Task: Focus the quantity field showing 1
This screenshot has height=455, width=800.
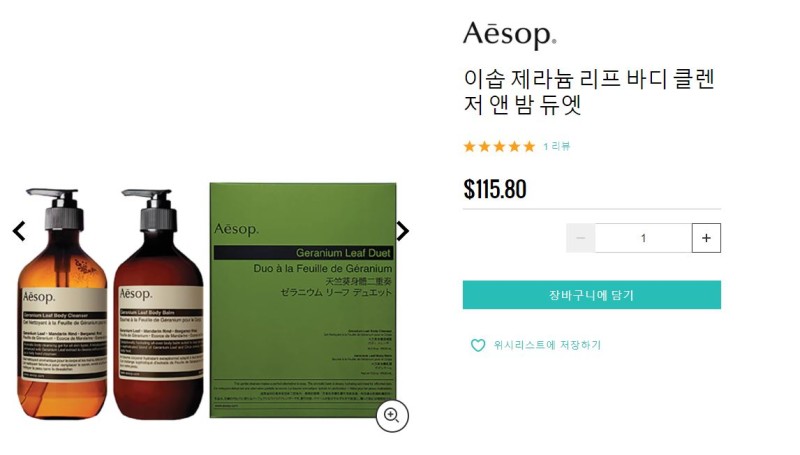Action: click(x=643, y=238)
